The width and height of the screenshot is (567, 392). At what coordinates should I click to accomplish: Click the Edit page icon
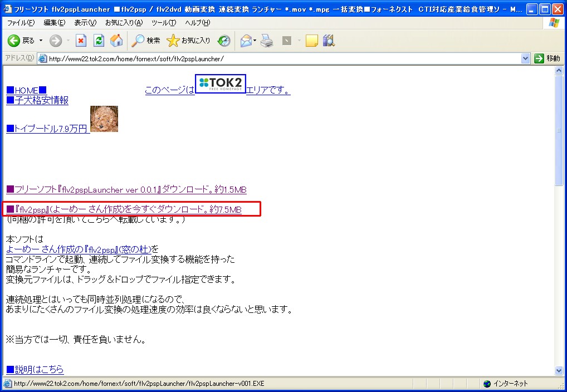tap(287, 41)
